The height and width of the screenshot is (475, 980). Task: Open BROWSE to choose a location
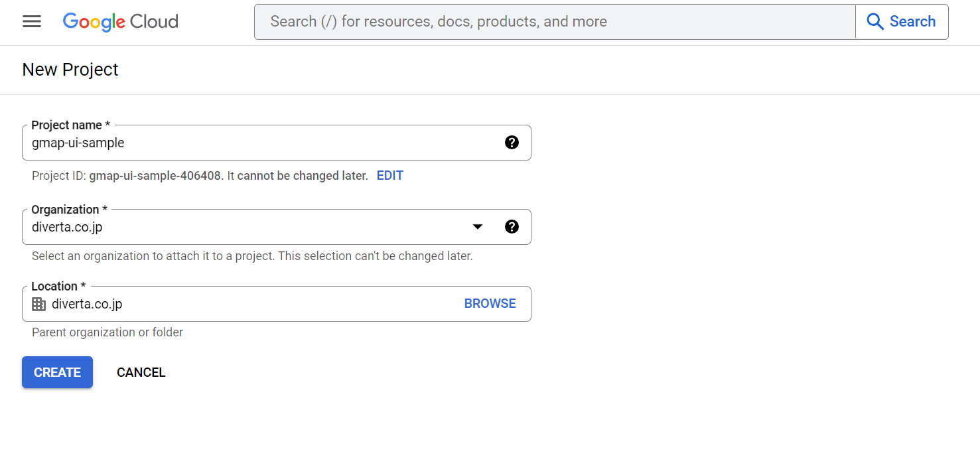[490, 303]
